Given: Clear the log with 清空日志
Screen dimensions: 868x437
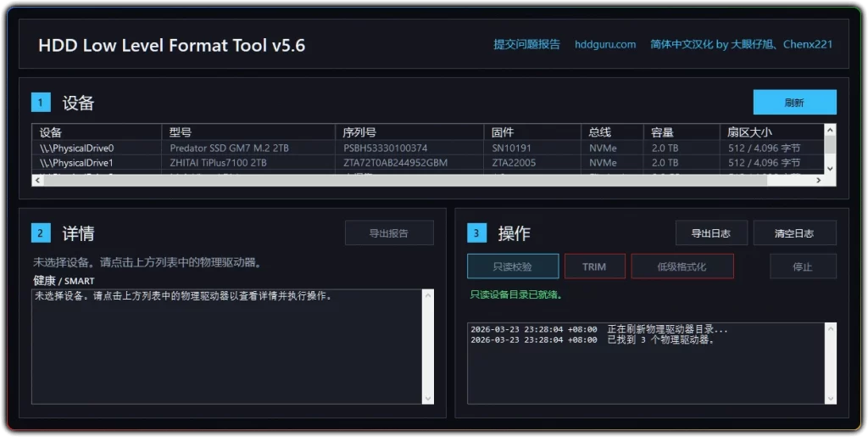Looking at the screenshot, I should tap(794, 233).
